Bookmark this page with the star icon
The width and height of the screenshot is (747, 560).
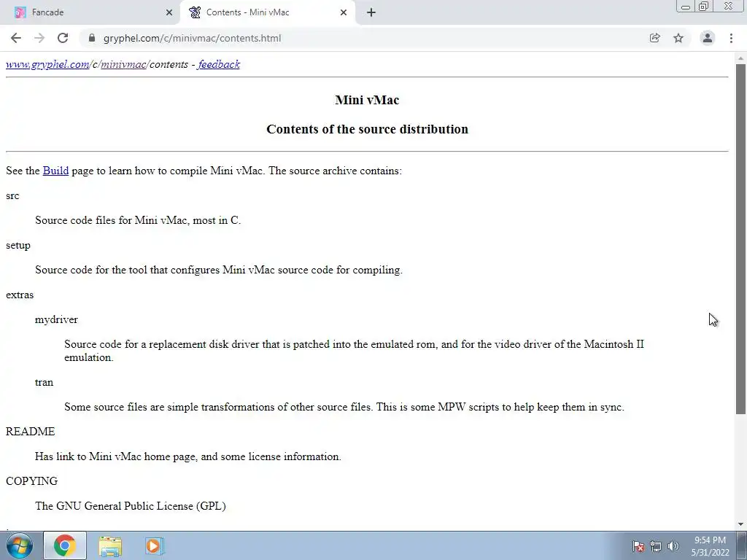point(678,38)
